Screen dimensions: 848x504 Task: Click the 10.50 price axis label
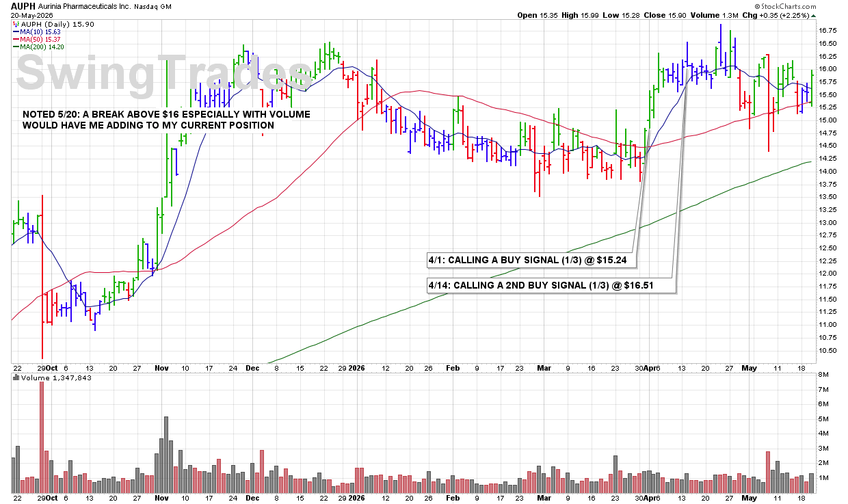pyautogui.click(x=829, y=351)
